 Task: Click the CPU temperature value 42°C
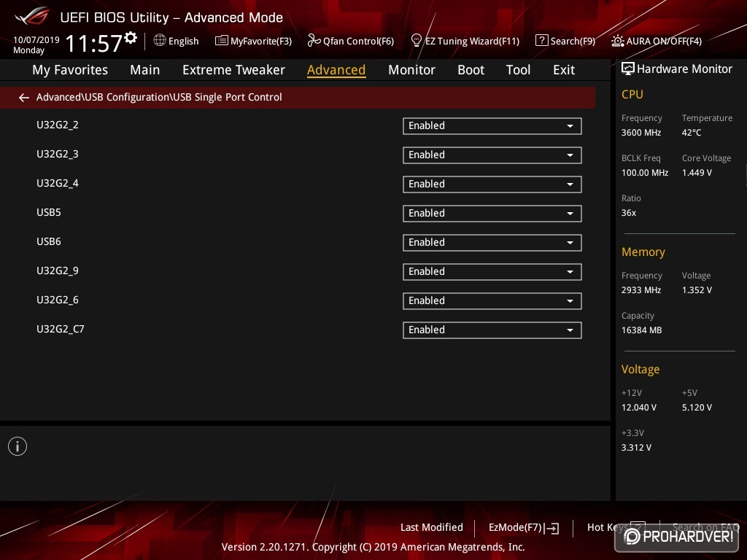[x=692, y=133]
